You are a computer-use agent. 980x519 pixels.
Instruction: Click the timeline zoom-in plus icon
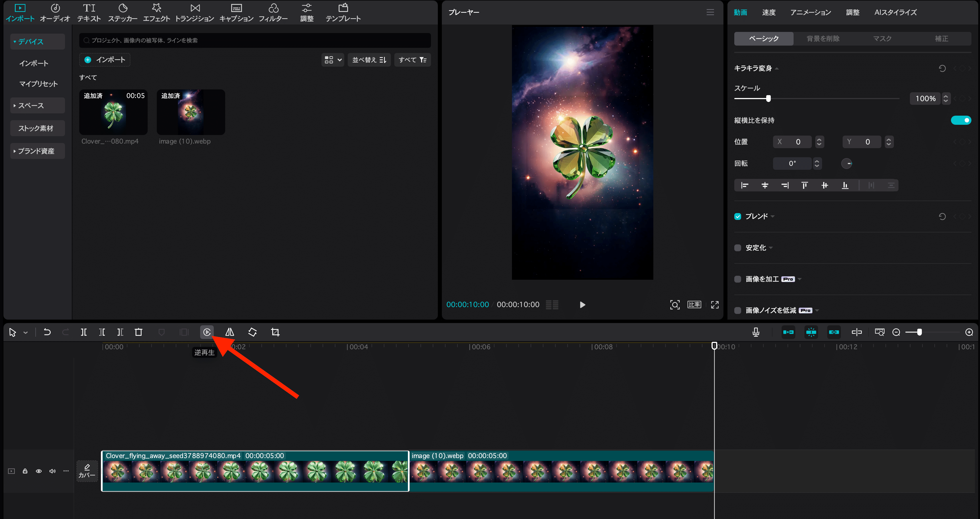[969, 332]
